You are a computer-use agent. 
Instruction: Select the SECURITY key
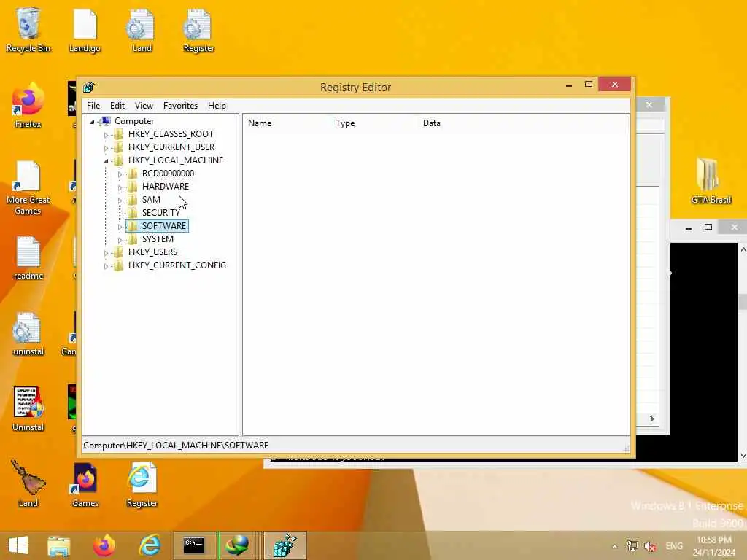161,212
